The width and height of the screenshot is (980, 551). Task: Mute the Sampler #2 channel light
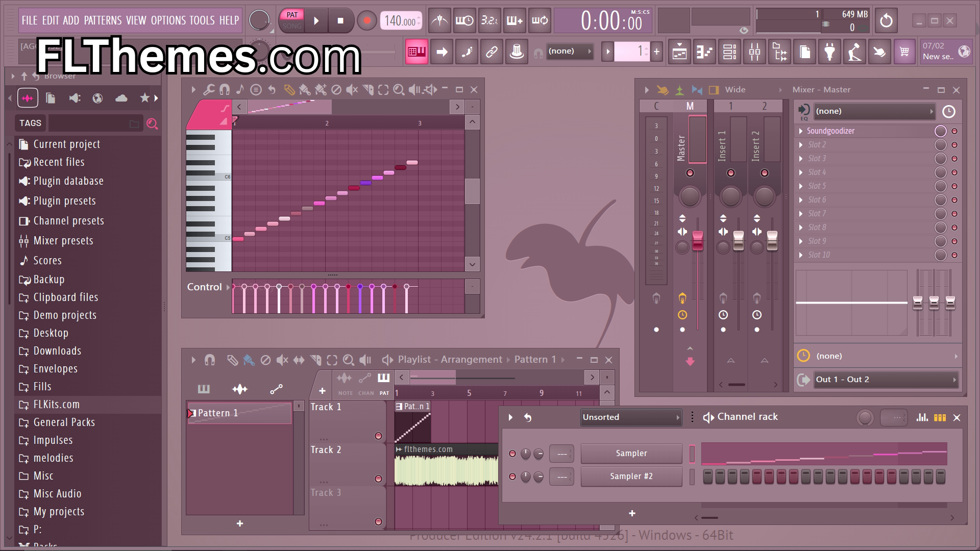coord(512,477)
